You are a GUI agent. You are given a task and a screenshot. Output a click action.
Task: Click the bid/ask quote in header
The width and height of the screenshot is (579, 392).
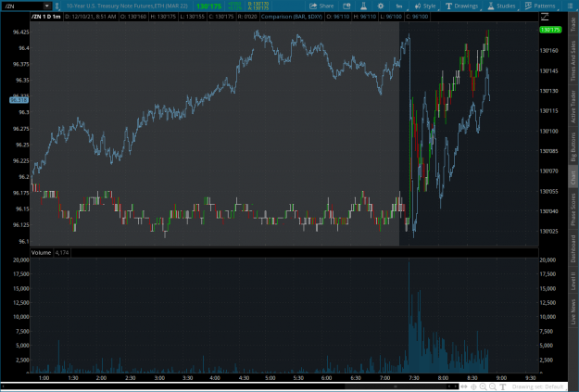pos(258,6)
